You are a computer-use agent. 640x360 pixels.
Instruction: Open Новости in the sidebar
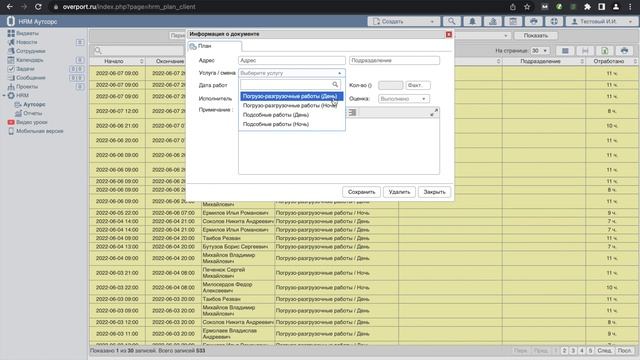[27, 42]
